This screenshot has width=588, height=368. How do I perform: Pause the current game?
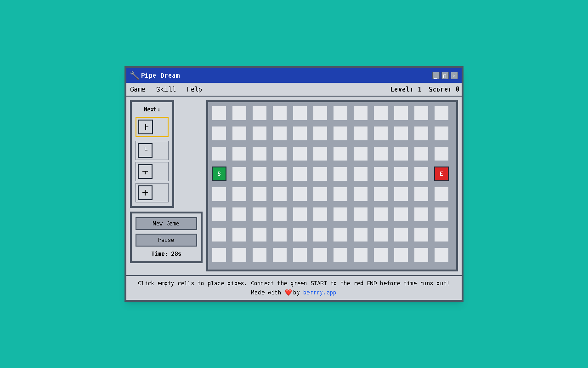[x=166, y=240]
